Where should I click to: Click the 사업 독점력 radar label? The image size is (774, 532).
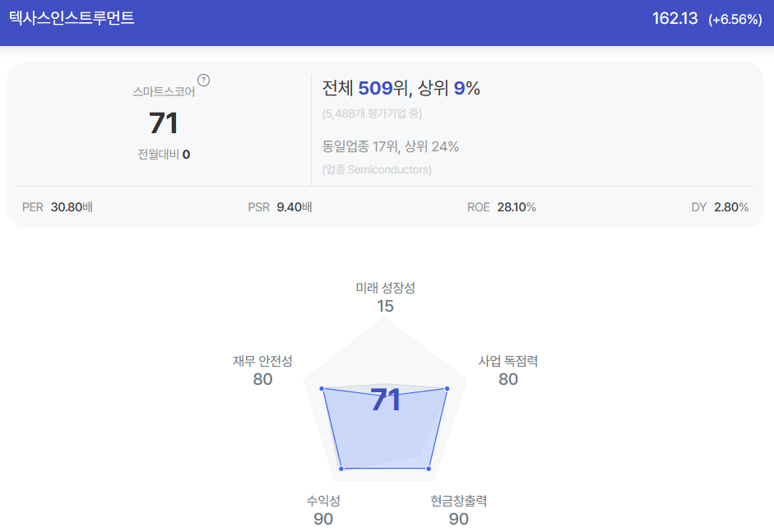click(508, 361)
